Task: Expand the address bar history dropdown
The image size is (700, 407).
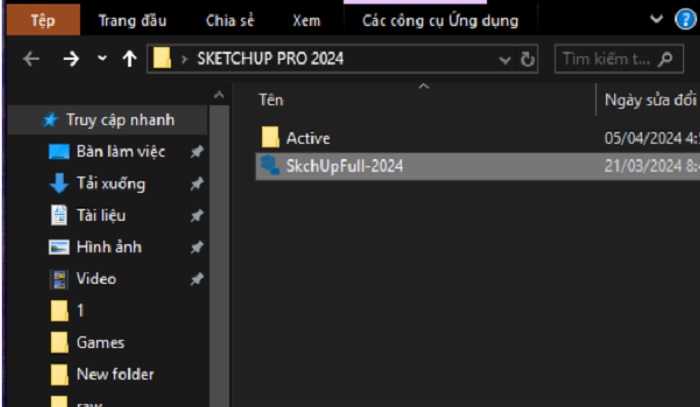Action: (506, 59)
